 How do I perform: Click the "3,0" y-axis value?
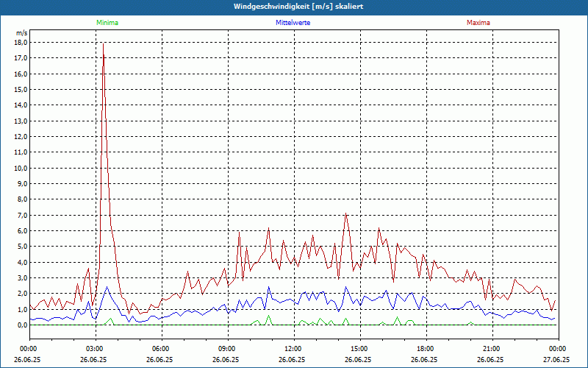tap(23, 278)
